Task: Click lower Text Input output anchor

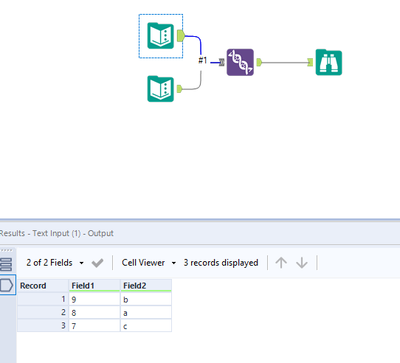Action: coord(179,89)
